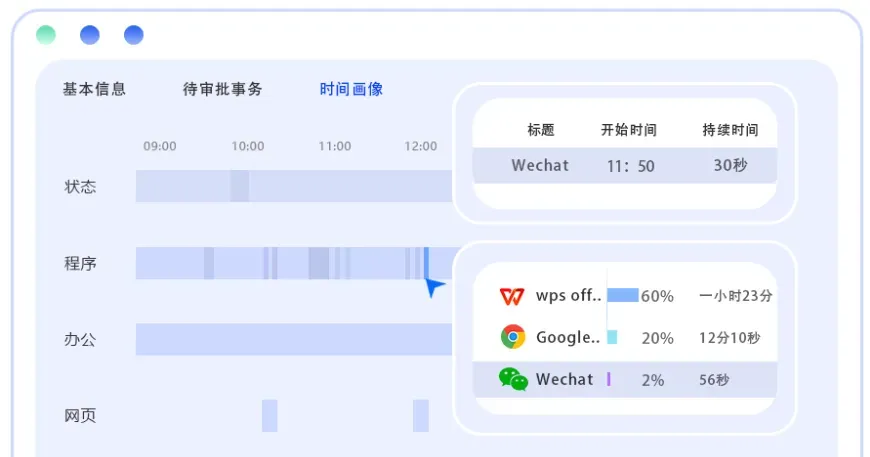
Task: Open the 基本信息 tab
Action: (x=94, y=89)
